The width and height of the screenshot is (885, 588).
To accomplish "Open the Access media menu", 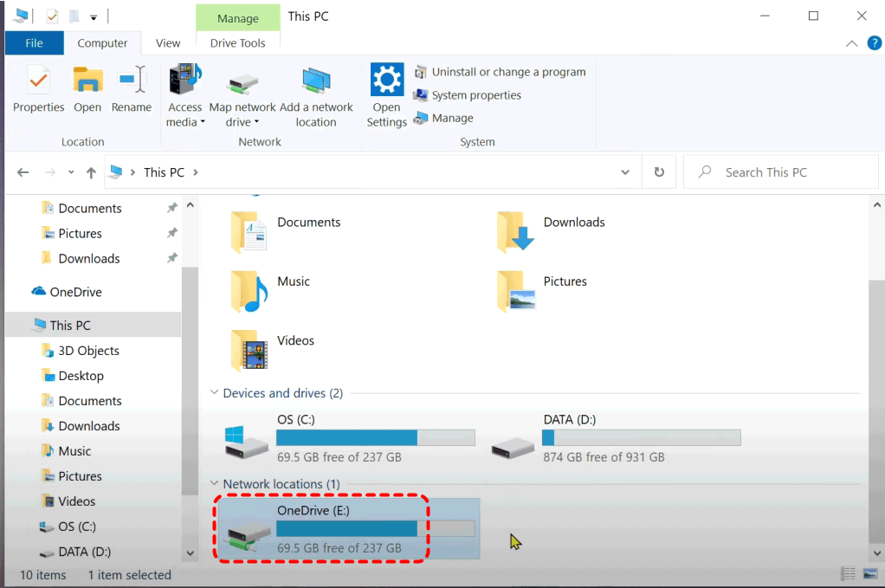I will tap(185, 96).
